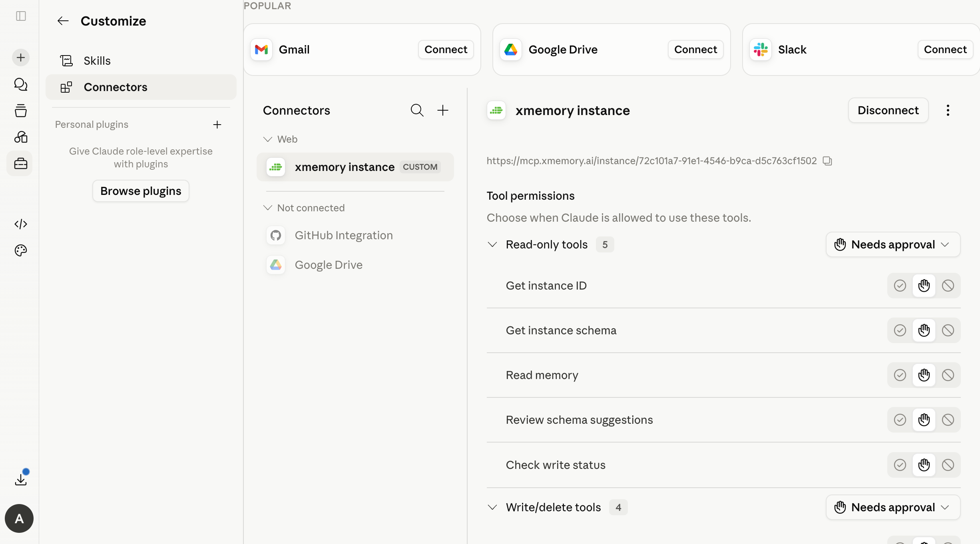
Task: Click the GitHub Integration logo
Action: 276,235
